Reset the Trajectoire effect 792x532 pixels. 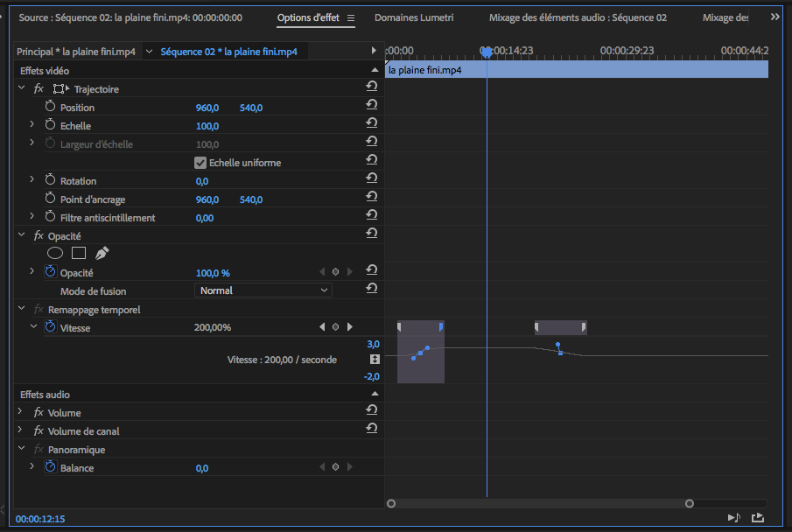(372, 87)
